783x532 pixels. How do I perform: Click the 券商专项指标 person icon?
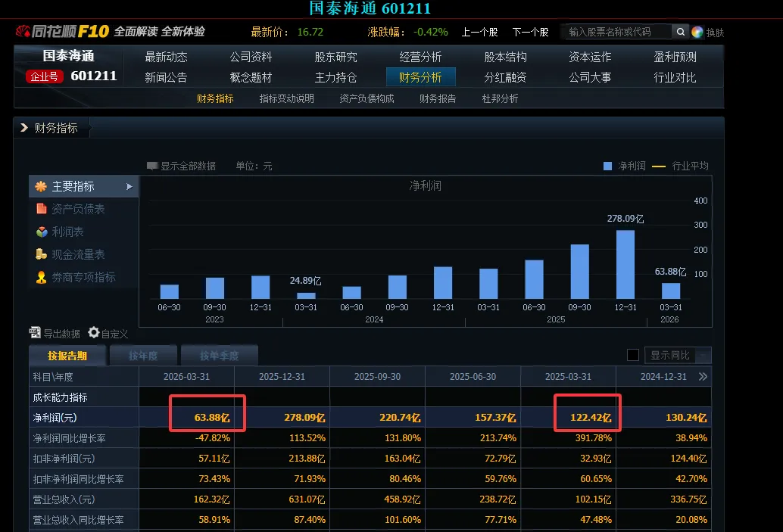coord(41,278)
